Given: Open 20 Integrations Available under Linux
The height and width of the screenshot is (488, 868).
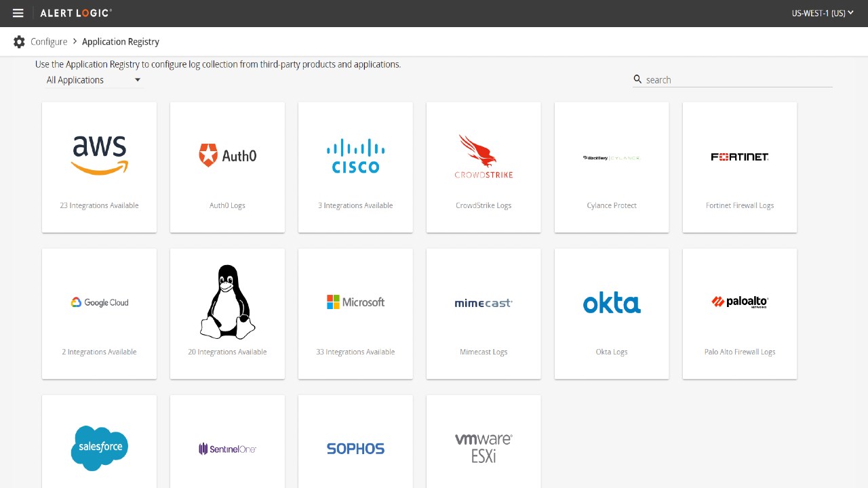Looking at the screenshot, I should tap(228, 352).
